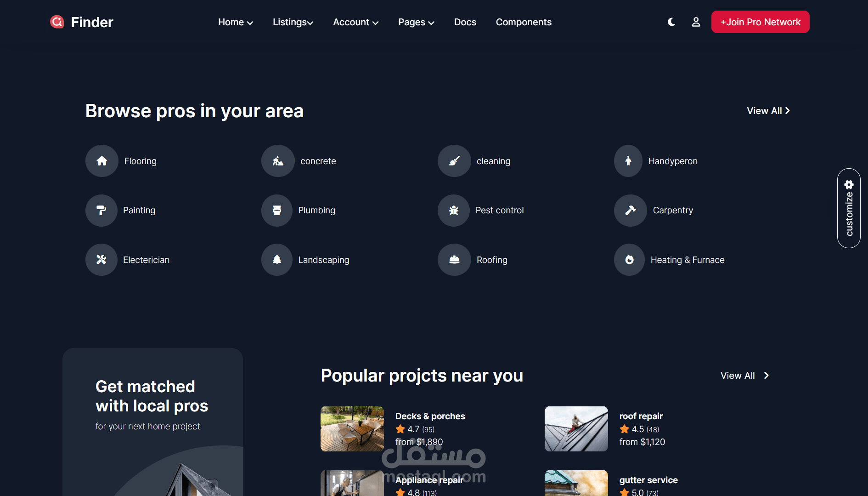Open the user account profile icon
This screenshot has width=868, height=496.
point(696,22)
